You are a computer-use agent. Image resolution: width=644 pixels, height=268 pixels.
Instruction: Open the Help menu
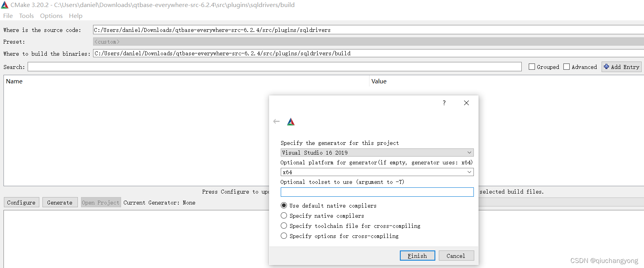(x=76, y=16)
